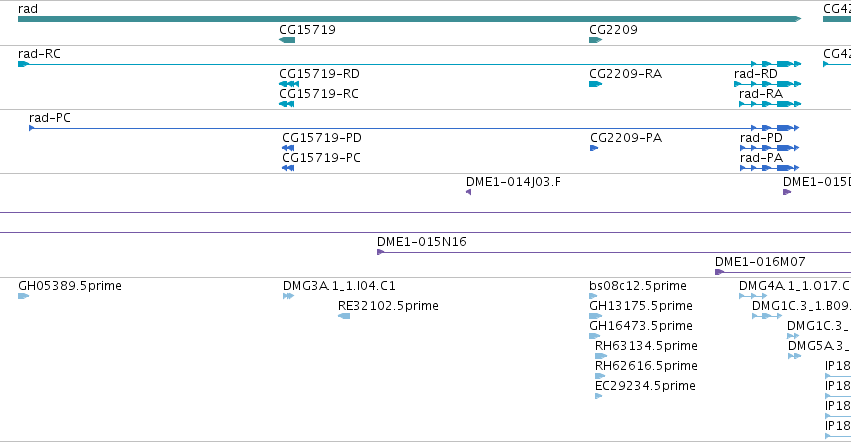Select the GH16473.5prime label
This screenshot has width=851, height=442.
coord(640,326)
